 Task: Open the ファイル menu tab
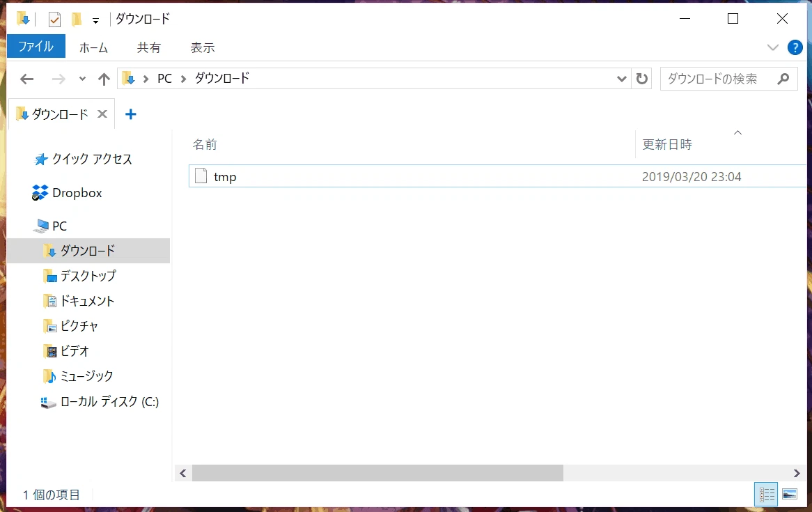tap(36, 47)
